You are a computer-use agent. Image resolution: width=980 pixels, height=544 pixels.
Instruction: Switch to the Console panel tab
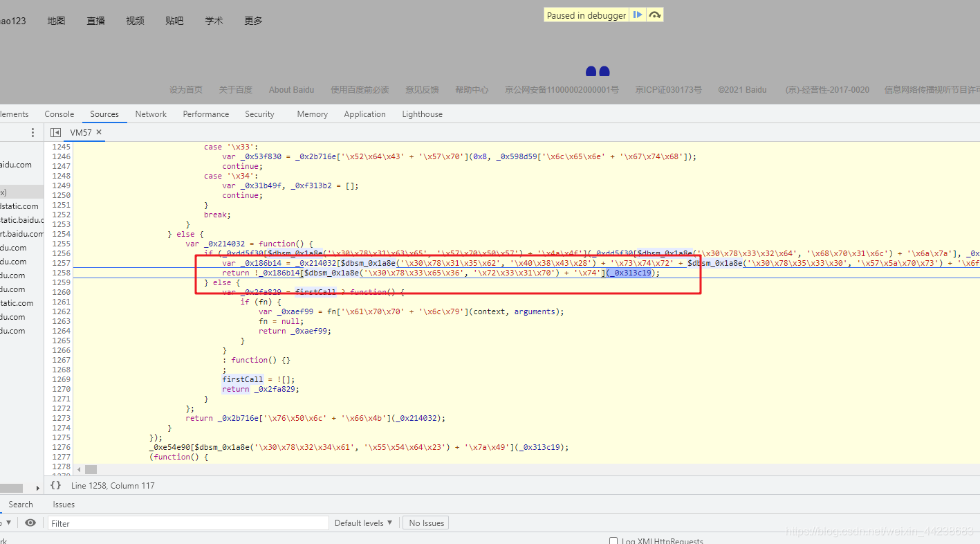pyautogui.click(x=59, y=114)
